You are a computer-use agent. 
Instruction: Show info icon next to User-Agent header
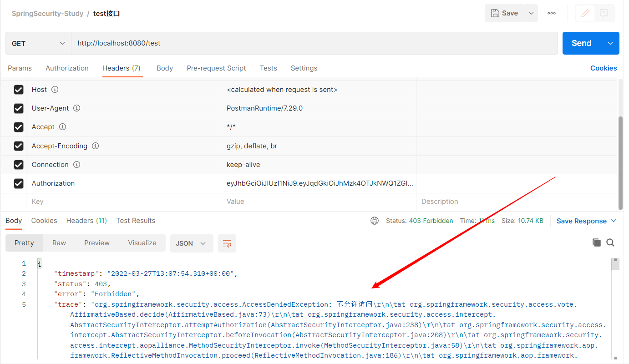click(77, 108)
